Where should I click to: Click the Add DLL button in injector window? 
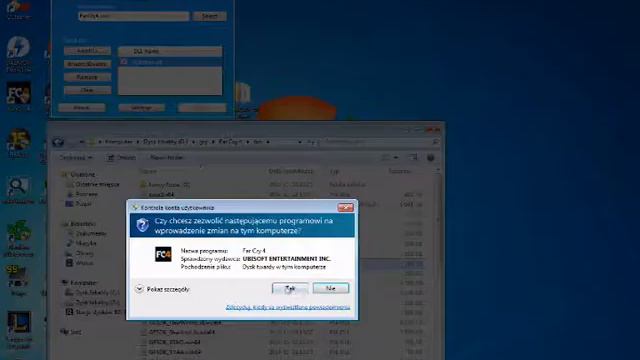(x=87, y=51)
